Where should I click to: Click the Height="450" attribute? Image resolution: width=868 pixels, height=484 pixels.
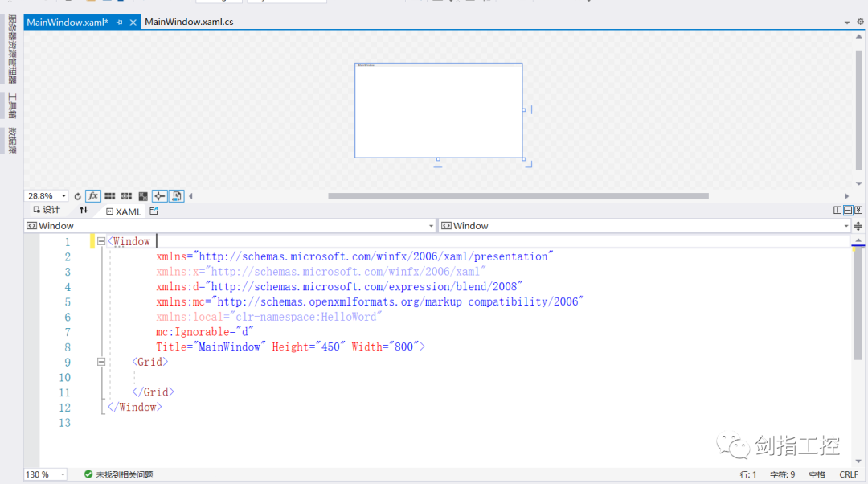[309, 347]
